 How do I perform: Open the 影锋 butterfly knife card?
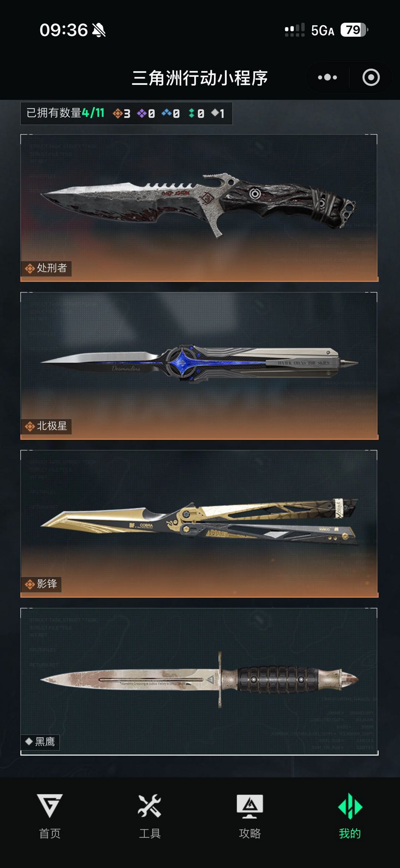click(199, 524)
